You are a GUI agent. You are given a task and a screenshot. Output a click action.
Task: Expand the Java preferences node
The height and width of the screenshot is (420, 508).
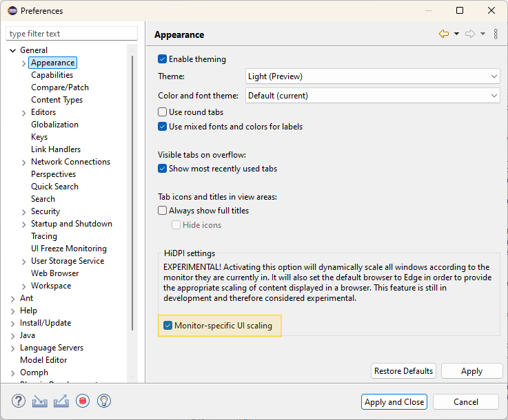pos(12,336)
